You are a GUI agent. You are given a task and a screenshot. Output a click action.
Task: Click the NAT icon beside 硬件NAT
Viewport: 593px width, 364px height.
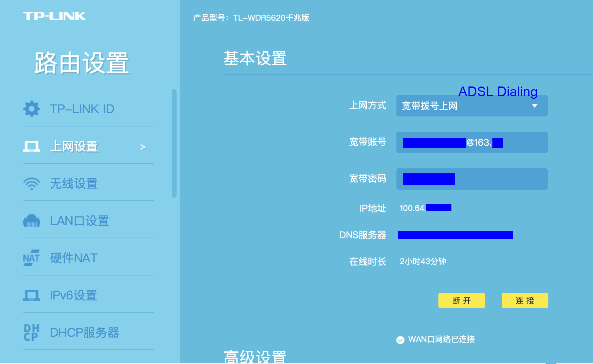[x=32, y=258]
